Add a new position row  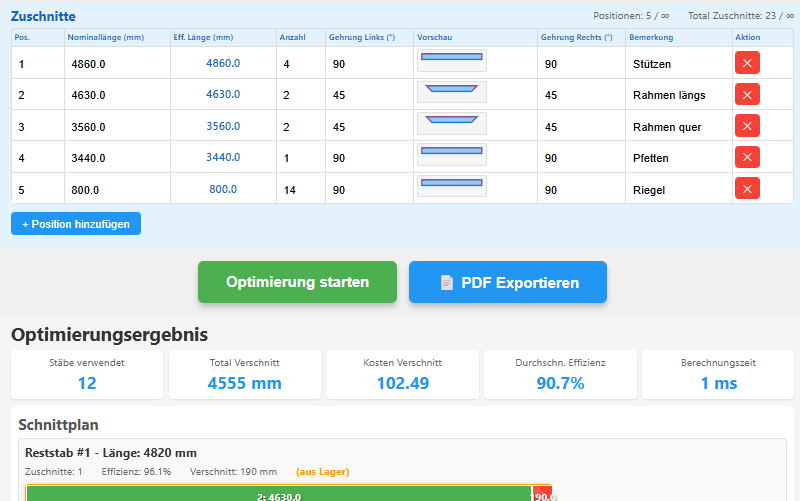pos(76,224)
